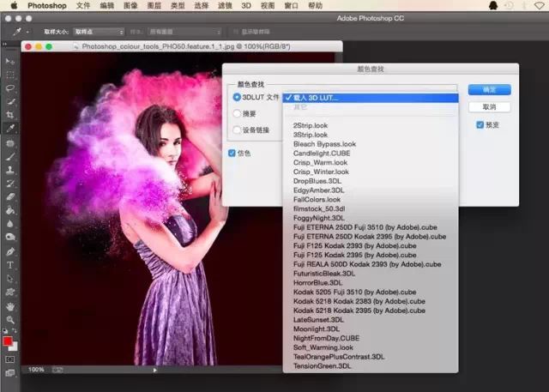Select the 设备链接 radio button

tap(237, 130)
